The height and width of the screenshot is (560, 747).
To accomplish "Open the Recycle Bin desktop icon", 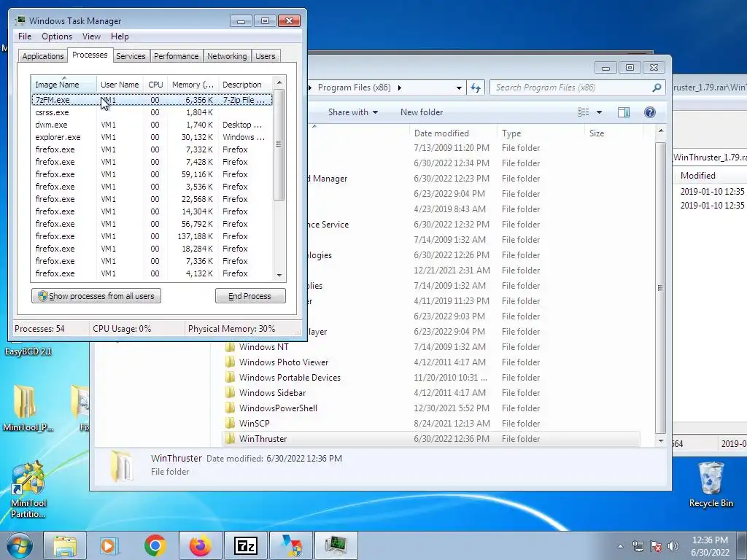I will coord(711,484).
